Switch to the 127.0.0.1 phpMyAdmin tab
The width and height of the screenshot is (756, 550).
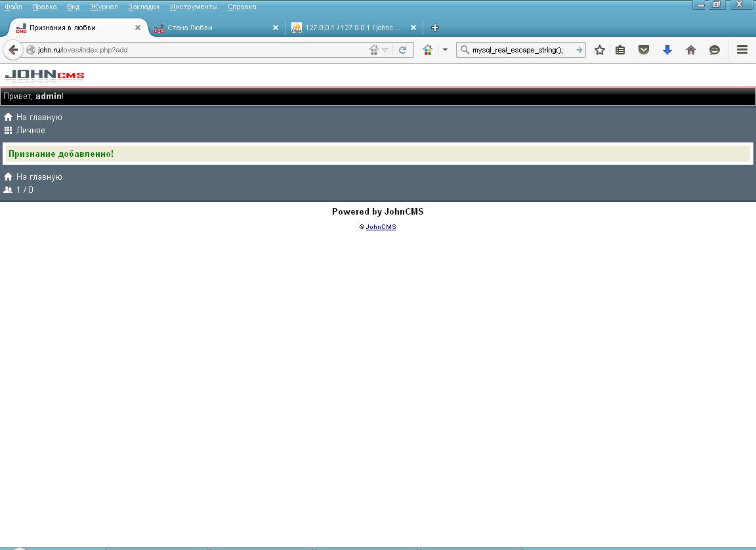click(354, 28)
